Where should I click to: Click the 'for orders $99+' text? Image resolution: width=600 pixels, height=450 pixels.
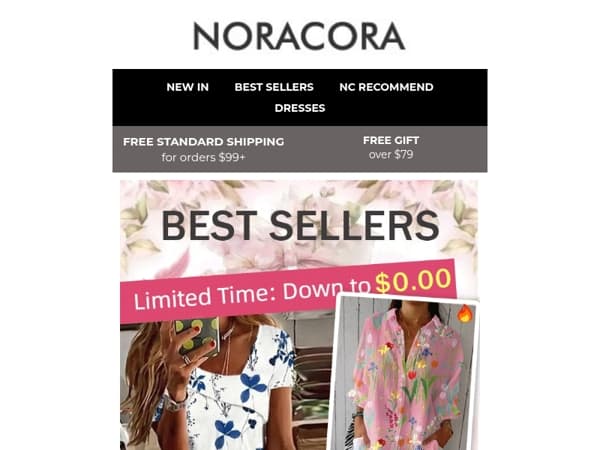[x=203, y=157]
